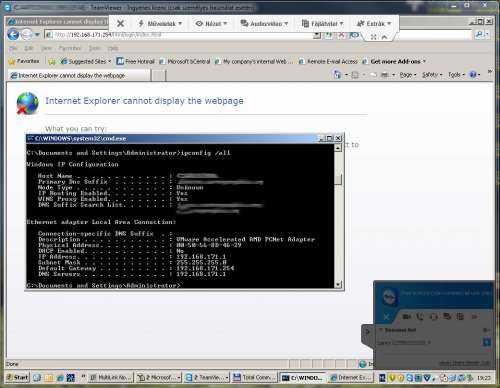Go back with Internet Explorer back arrow
Viewport: 500px width, 388px height.
[13, 34]
